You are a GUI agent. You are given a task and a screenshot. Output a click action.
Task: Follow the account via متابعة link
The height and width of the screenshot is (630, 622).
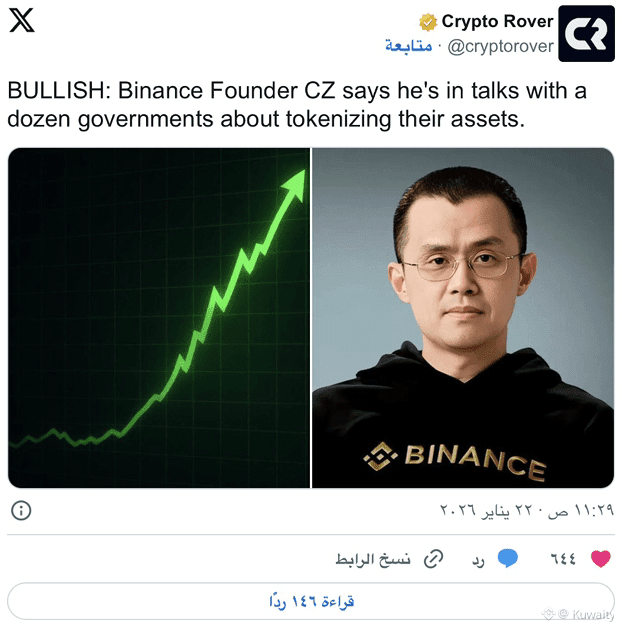(408, 46)
